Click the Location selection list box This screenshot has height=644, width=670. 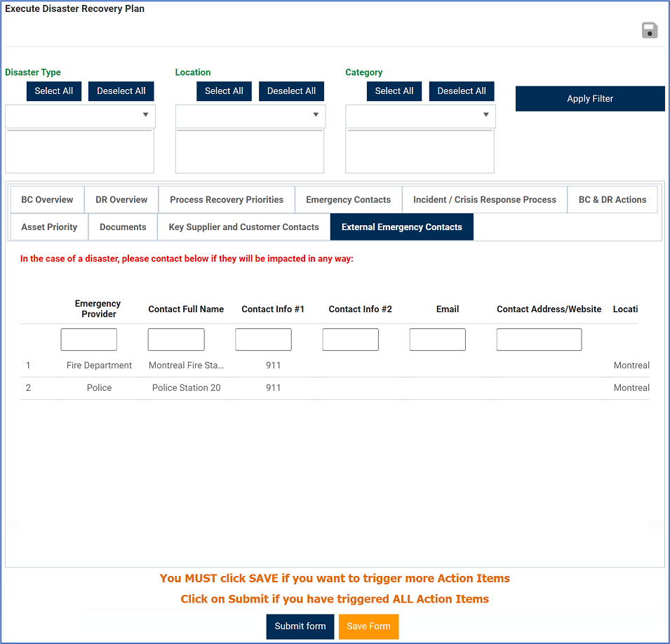point(250,151)
